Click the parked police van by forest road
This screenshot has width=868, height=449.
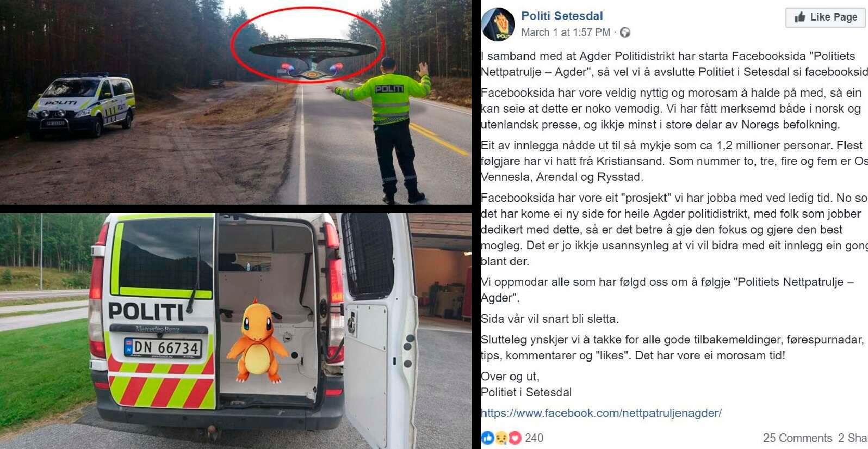point(81,105)
